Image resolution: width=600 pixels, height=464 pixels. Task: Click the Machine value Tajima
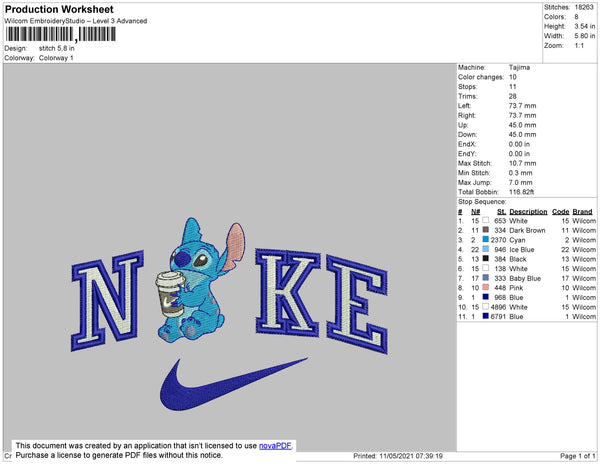pos(519,67)
